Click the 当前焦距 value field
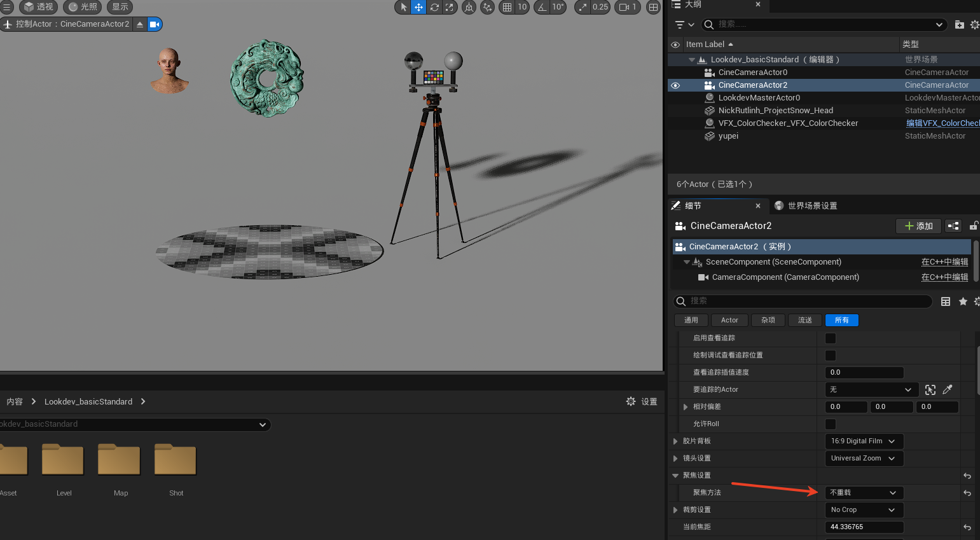Image resolution: width=980 pixels, height=540 pixels. (x=864, y=527)
